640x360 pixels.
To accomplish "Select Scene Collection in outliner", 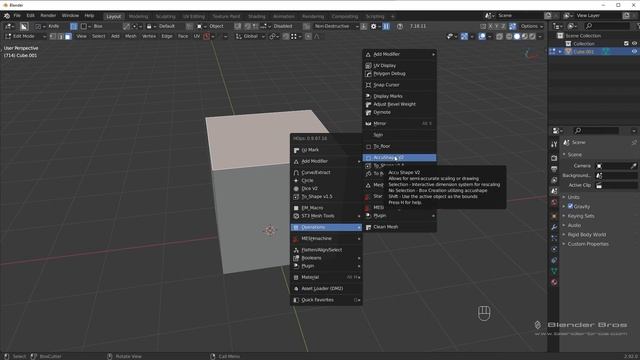I will [x=583, y=36].
